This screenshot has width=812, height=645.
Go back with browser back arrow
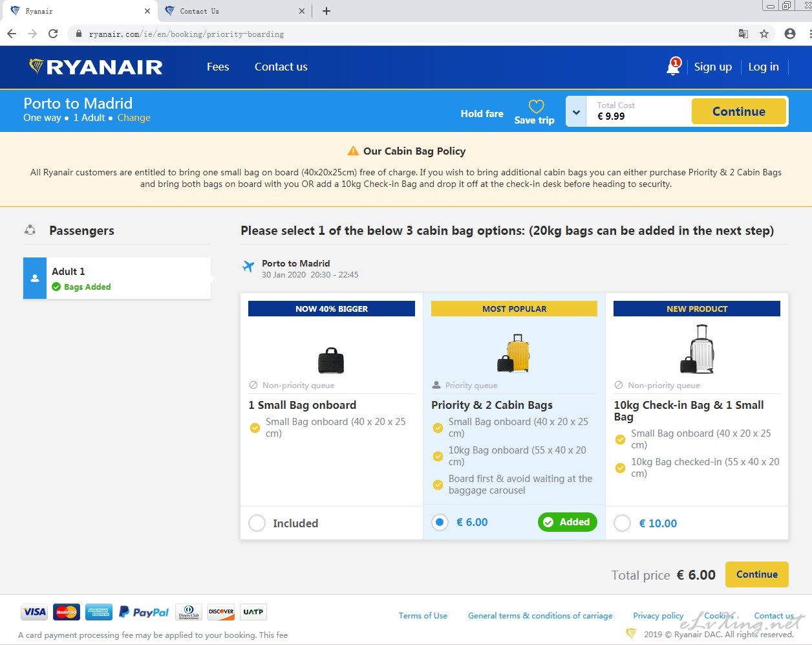(x=12, y=34)
